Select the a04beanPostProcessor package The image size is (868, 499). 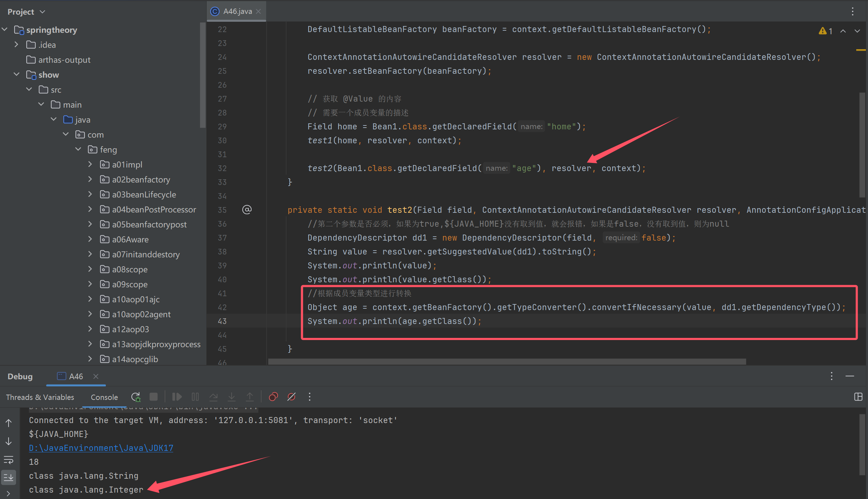[154, 209]
